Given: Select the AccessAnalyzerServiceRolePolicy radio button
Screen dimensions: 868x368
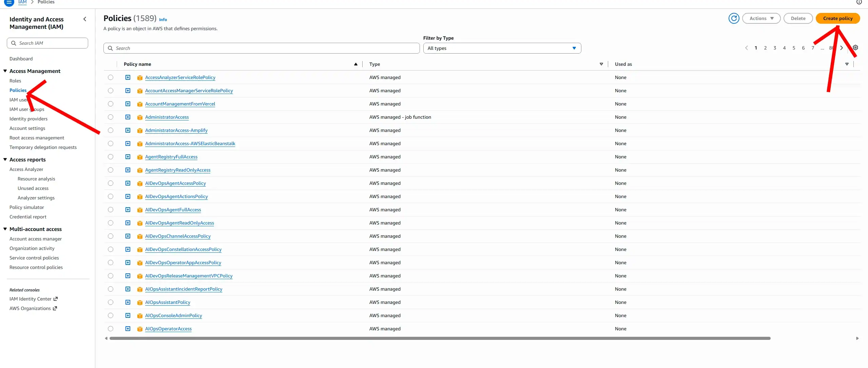Looking at the screenshot, I should tap(111, 77).
